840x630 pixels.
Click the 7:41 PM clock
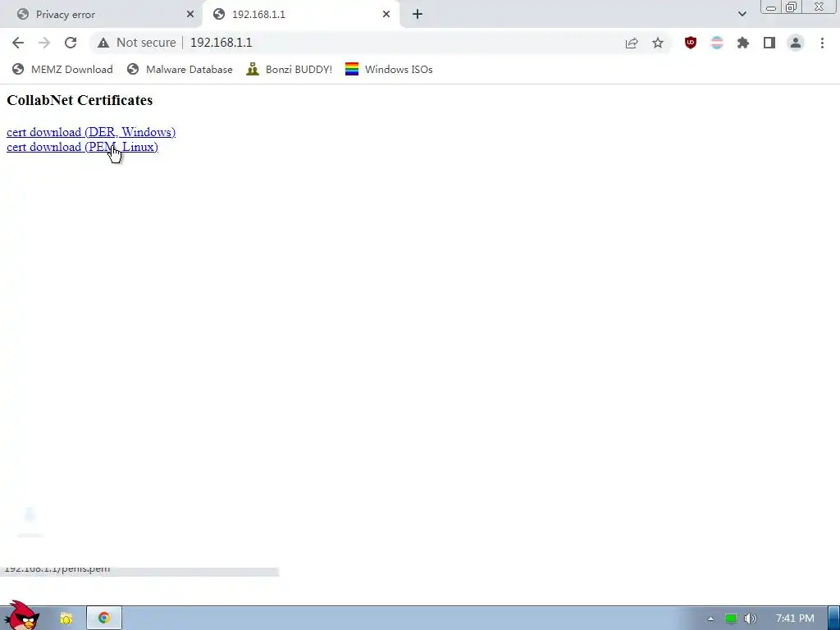coord(795,619)
